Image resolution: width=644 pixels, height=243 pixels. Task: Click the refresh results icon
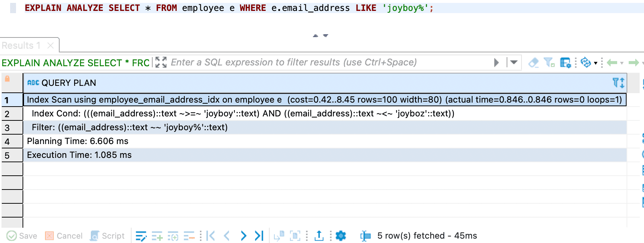pos(585,63)
